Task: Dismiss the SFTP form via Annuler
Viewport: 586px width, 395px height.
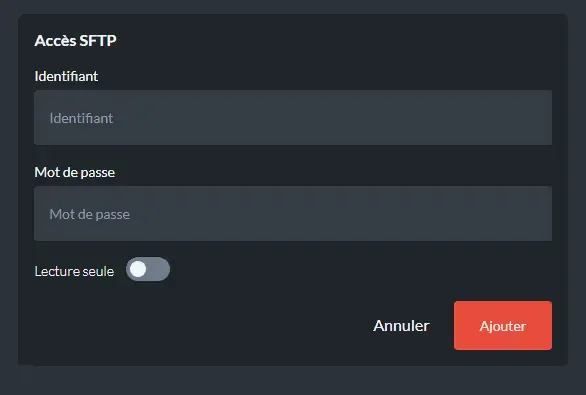Action: pos(401,325)
